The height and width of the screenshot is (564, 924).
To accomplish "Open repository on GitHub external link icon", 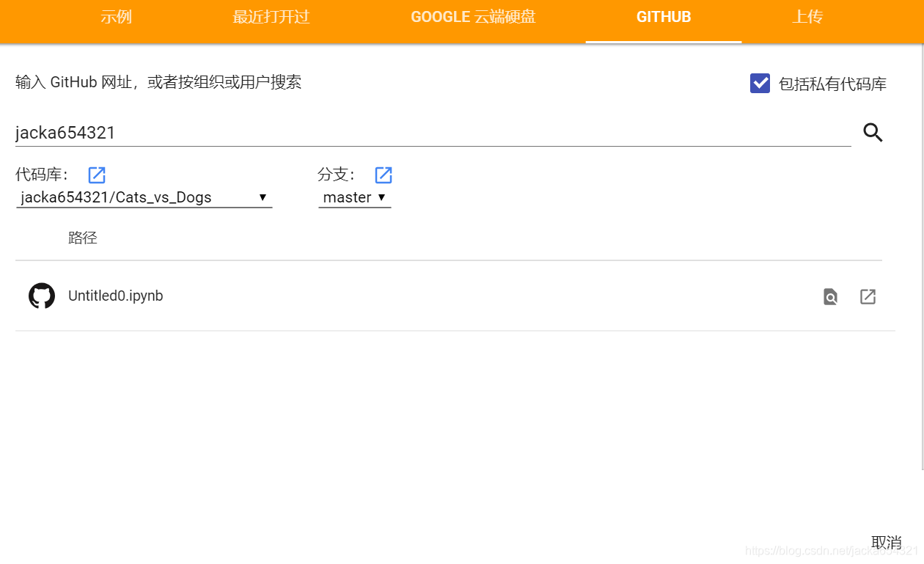I will 97,175.
